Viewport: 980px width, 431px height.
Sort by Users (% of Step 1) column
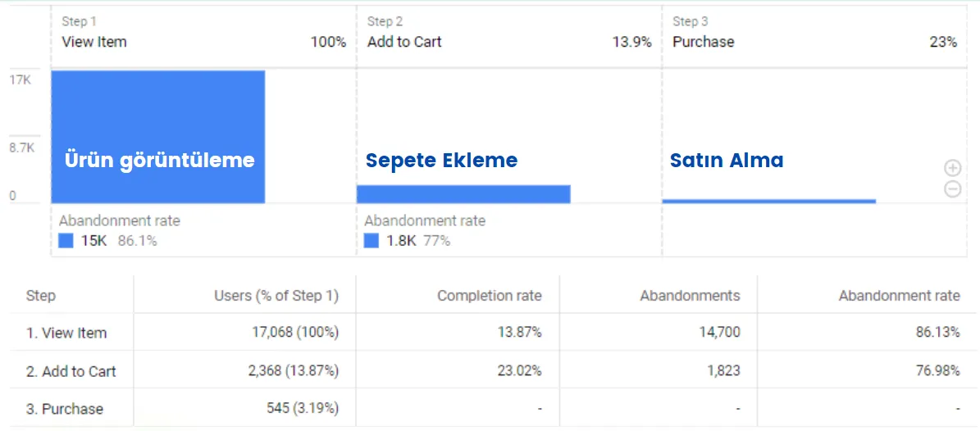[276, 296]
